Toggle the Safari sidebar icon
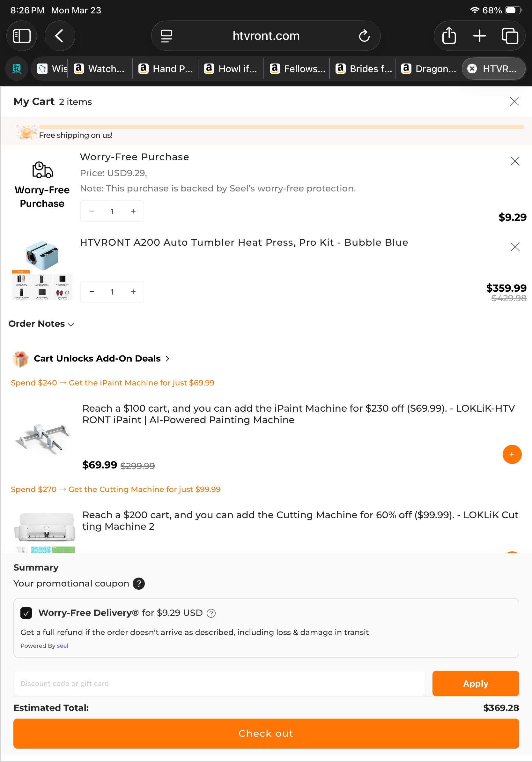 tap(22, 36)
